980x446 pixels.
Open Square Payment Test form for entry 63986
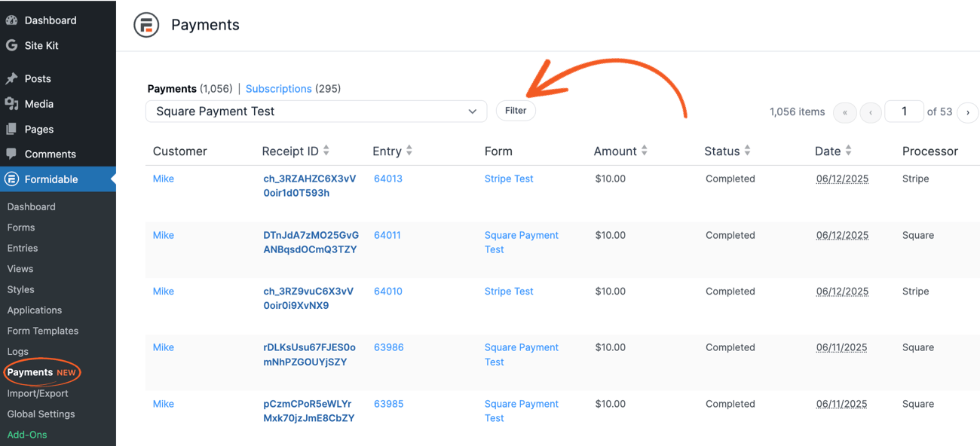coord(522,355)
